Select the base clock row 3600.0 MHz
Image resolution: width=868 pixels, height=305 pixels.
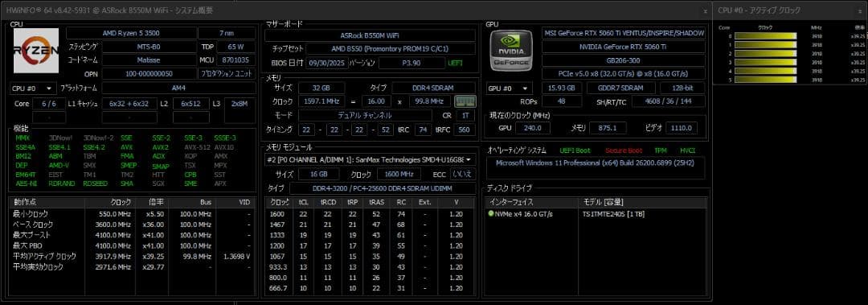[x=133, y=225]
